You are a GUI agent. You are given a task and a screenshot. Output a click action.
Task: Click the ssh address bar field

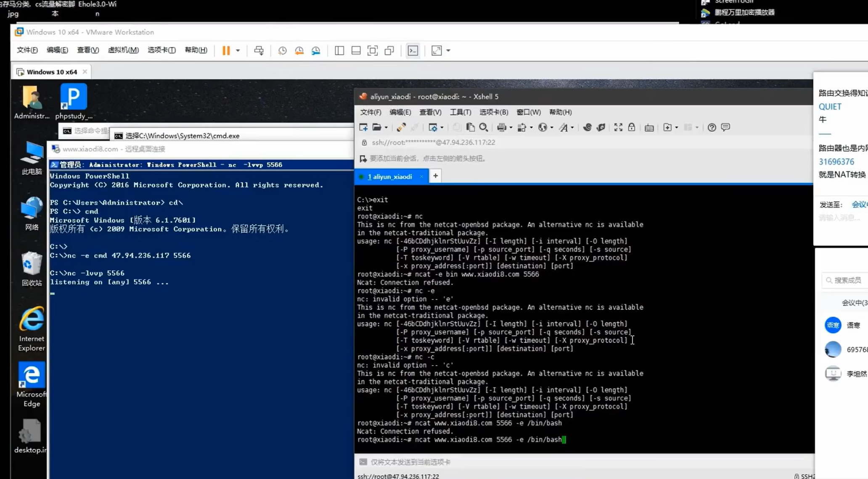(582, 142)
